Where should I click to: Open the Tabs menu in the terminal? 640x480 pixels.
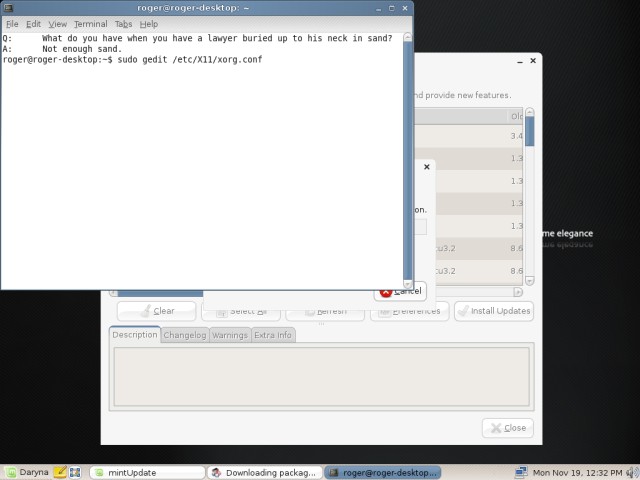pyautogui.click(x=123, y=24)
